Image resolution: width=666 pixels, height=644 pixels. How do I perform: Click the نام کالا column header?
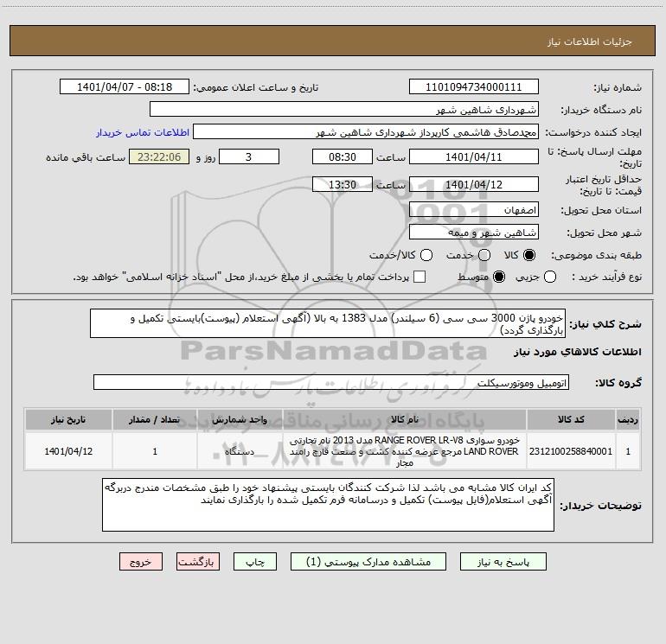(405, 419)
